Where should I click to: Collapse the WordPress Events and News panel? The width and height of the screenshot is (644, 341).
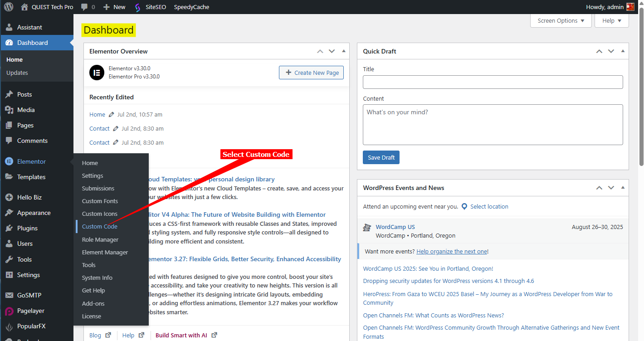(623, 187)
